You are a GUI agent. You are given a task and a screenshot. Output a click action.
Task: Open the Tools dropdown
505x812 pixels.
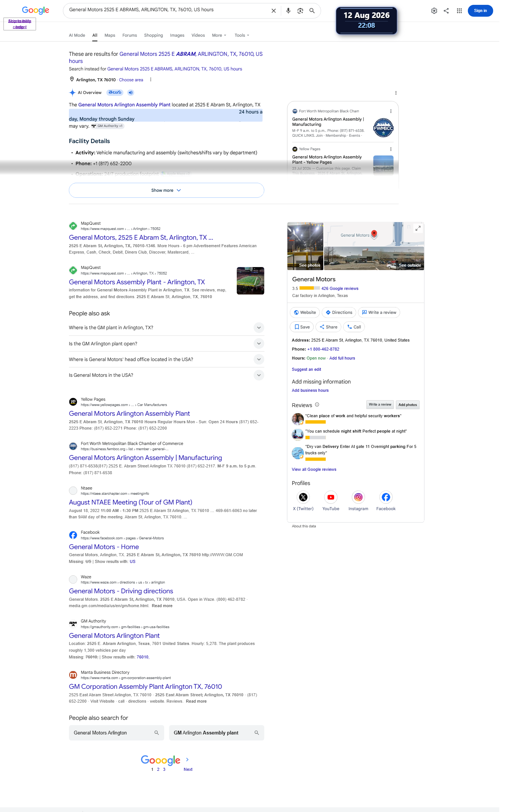click(x=242, y=35)
